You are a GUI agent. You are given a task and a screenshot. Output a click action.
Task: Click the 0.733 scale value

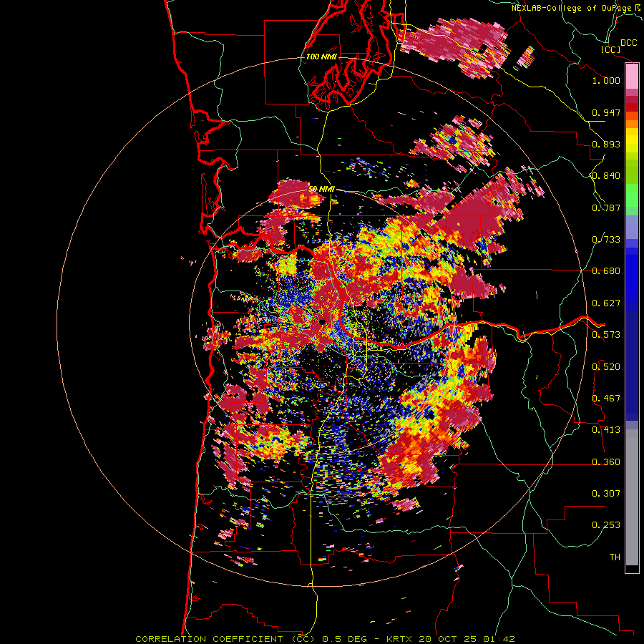(606, 240)
